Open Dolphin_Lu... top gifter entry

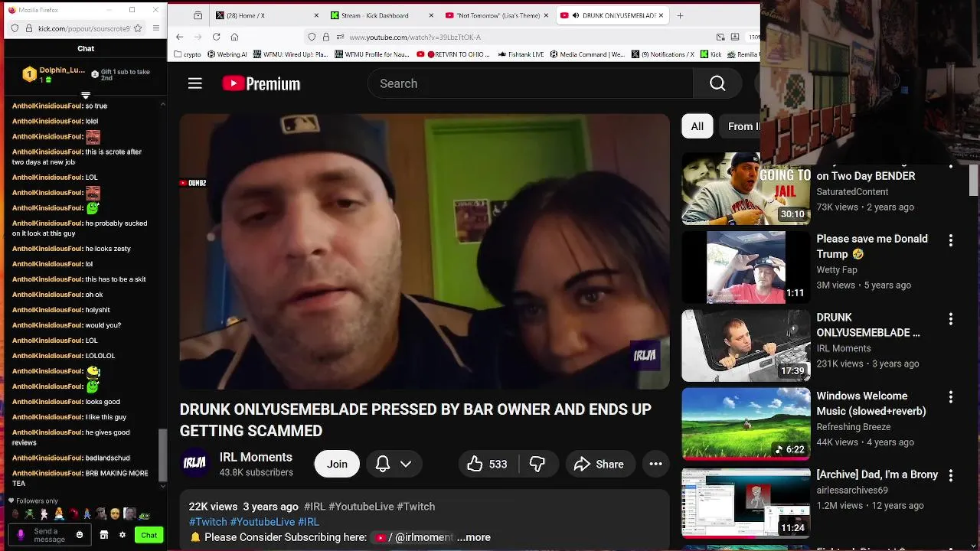(x=53, y=74)
